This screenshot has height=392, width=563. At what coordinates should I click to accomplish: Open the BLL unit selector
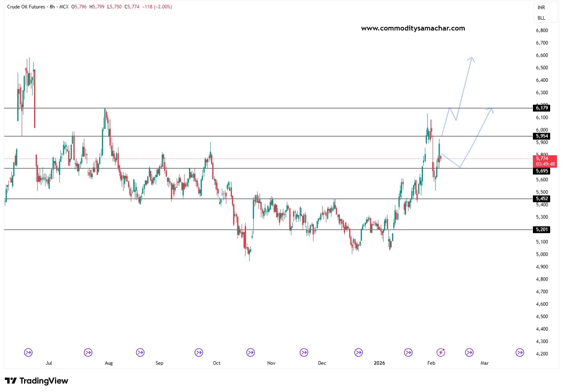541,18
